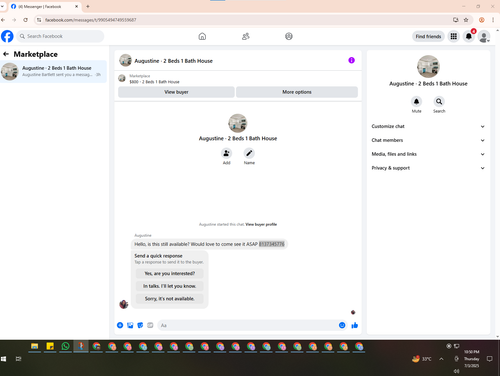Image resolution: width=500 pixels, height=376 pixels.
Task: Click the listing thumbnail in the right panel
Action: pos(428,66)
